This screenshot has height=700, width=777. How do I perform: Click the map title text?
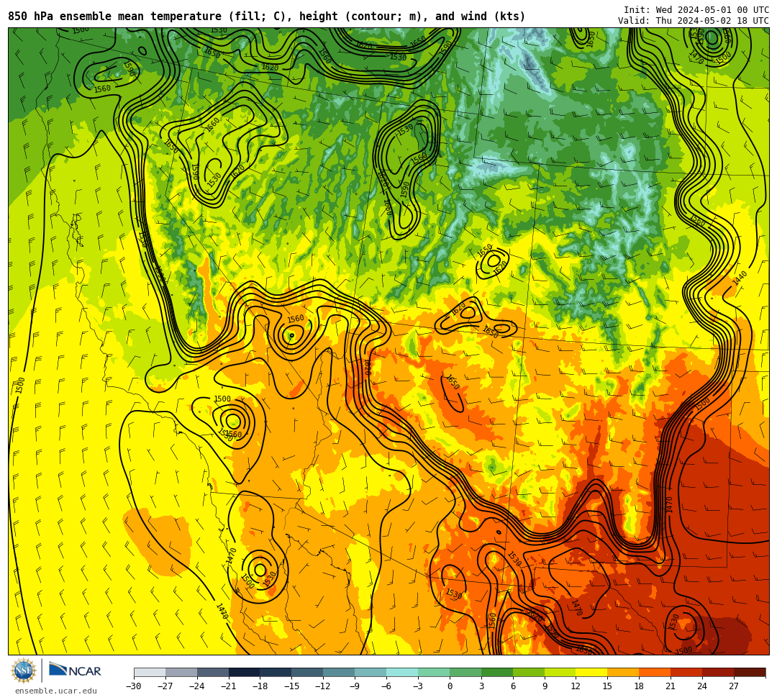267,17
